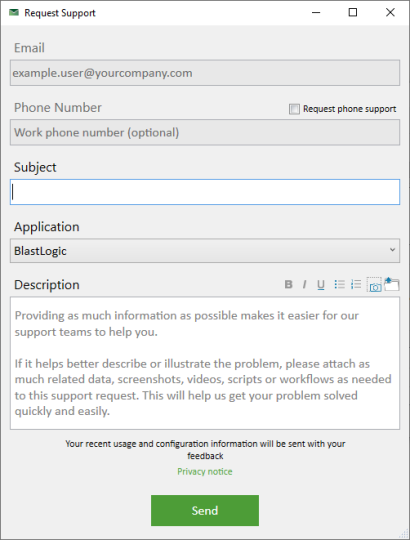Image resolution: width=410 pixels, height=540 pixels.
Task: Attach a file using the folder icon
Action: pos(392,284)
